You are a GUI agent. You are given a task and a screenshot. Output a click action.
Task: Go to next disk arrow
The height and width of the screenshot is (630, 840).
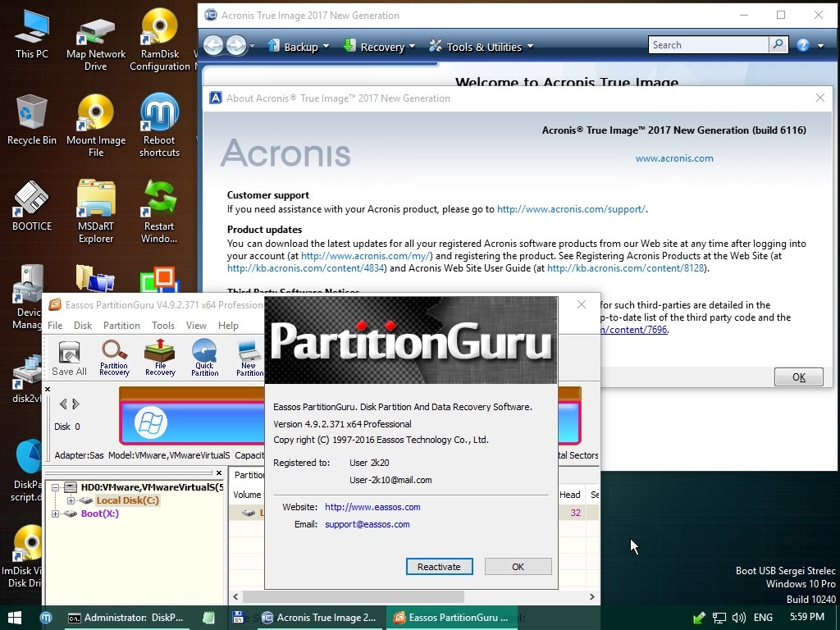pyautogui.click(x=75, y=404)
